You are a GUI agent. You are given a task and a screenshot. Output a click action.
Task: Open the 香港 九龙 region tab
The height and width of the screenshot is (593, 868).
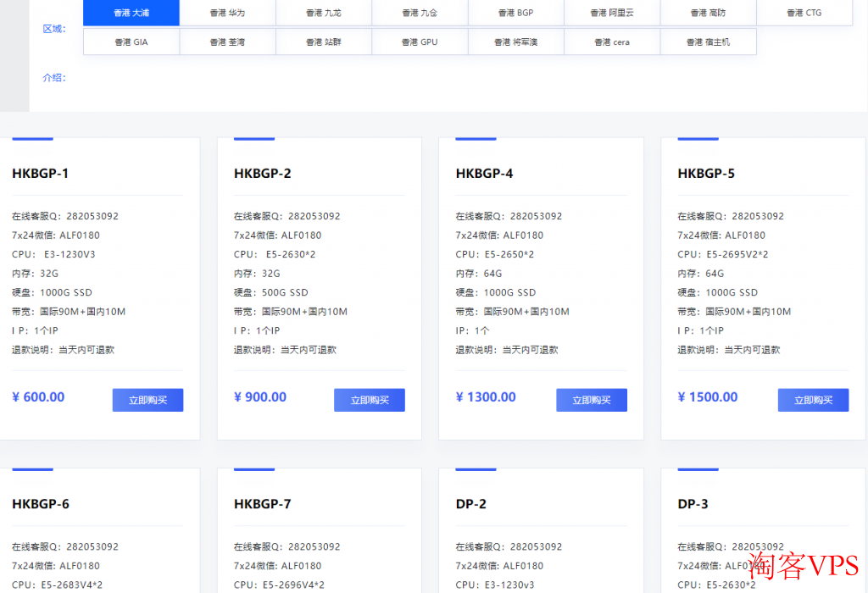[324, 13]
